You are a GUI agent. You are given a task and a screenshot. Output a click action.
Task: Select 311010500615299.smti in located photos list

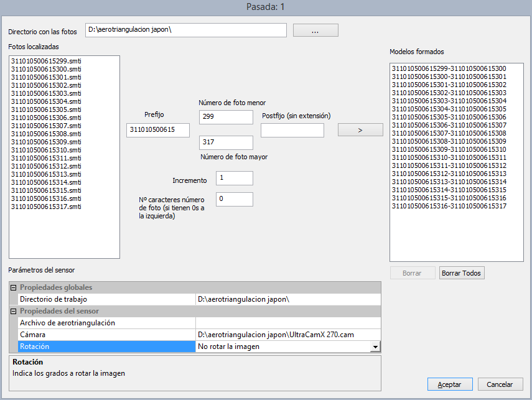[47, 61]
